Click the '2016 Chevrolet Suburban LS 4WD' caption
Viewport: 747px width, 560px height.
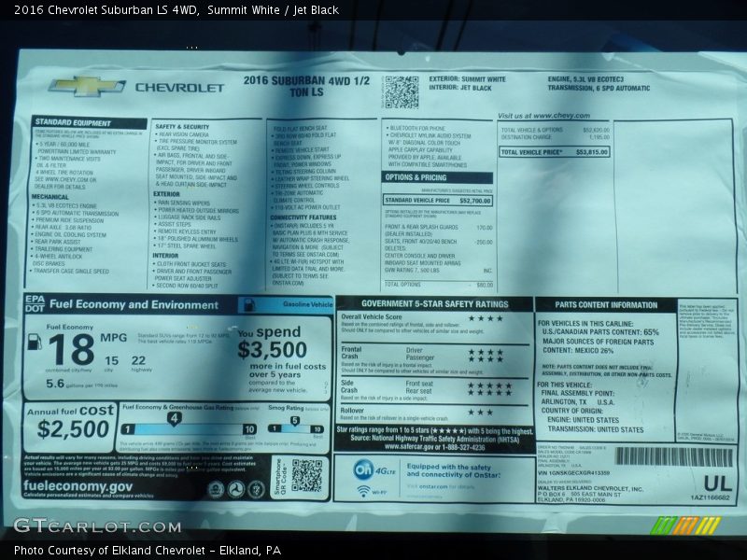106,10
